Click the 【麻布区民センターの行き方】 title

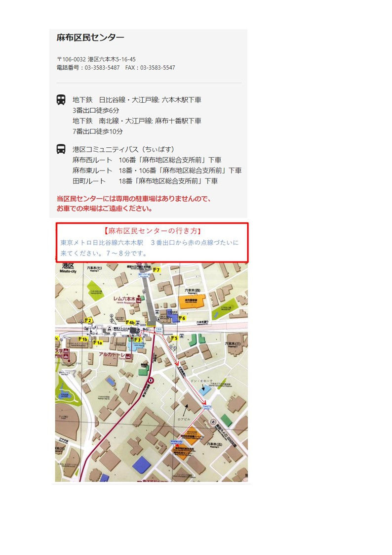pos(153,231)
